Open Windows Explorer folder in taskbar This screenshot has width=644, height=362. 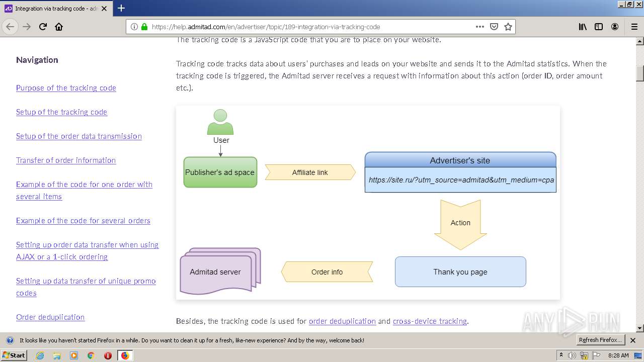tap(57, 355)
